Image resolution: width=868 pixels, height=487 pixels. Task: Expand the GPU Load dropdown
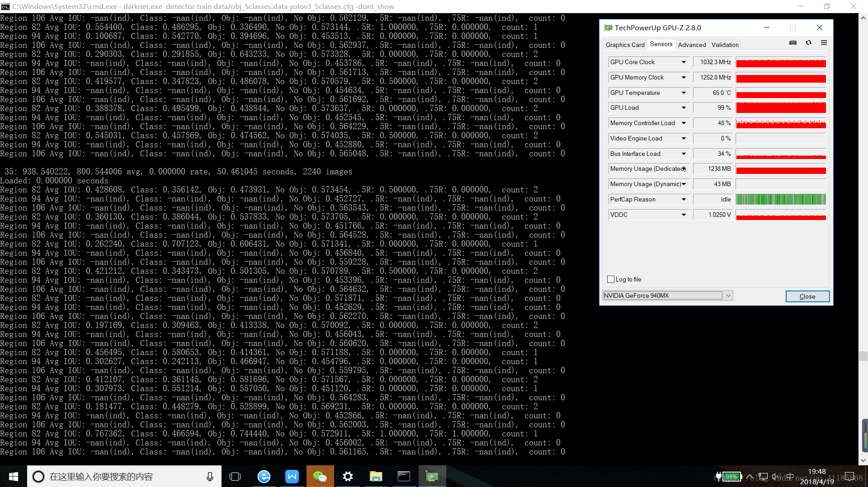pos(684,108)
